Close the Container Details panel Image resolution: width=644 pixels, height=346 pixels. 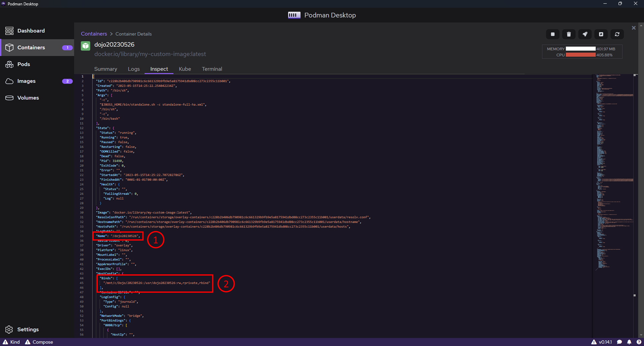pyautogui.click(x=634, y=28)
